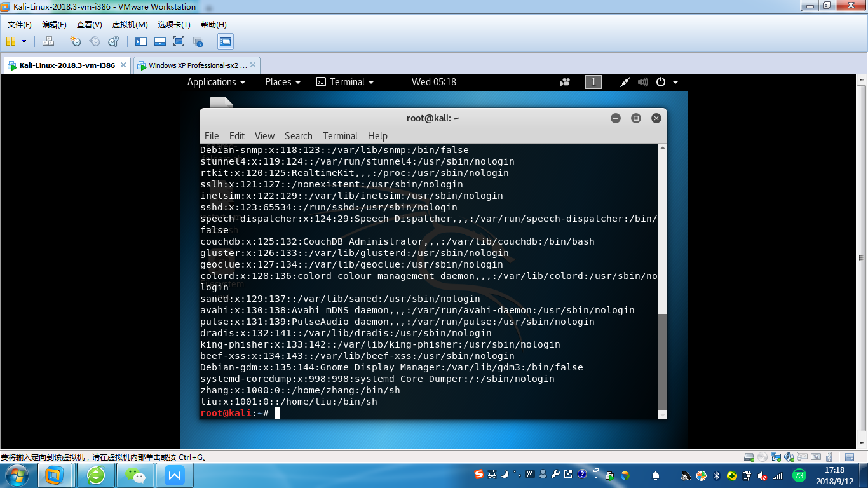The height and width of the screenshot is (488, 868).
Task: Open the terminal Help menu
Action: pos(377,136)
